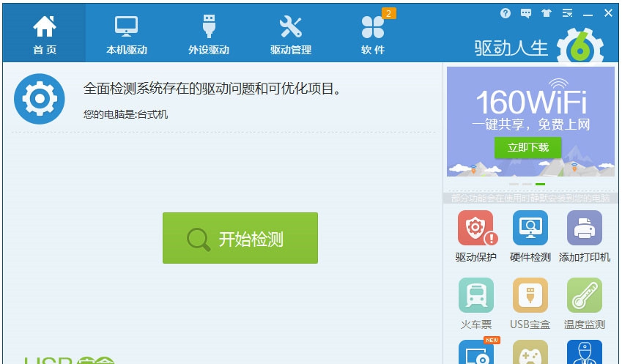622x364 pixels.
Task: Click the blue gear detection icon
Action: point(40,99)
